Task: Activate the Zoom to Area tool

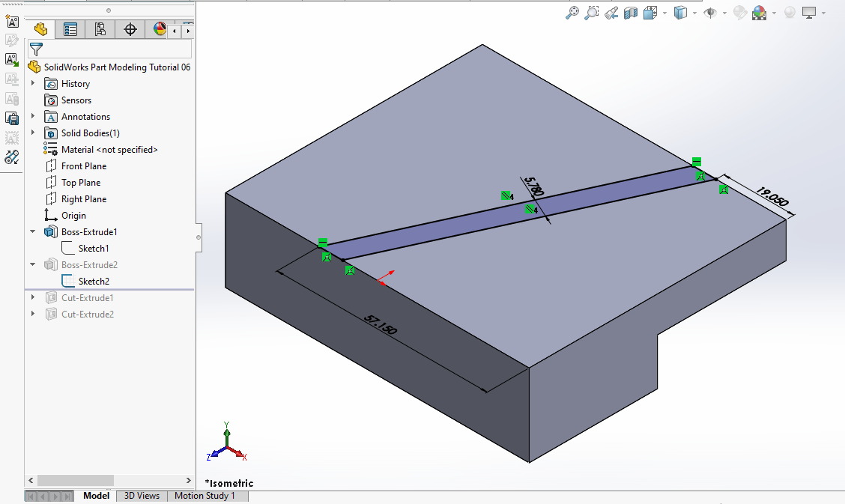Action: 591,13
